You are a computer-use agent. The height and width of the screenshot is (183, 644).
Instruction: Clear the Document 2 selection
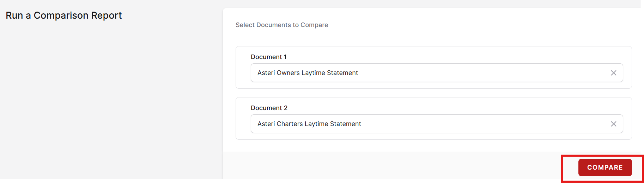613,124
